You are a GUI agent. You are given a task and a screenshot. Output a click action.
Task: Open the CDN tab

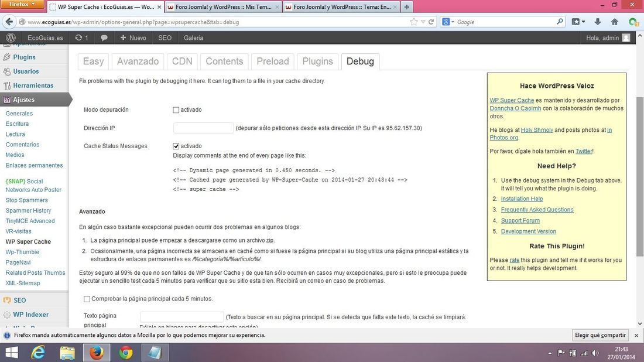[x=182, y=62]
